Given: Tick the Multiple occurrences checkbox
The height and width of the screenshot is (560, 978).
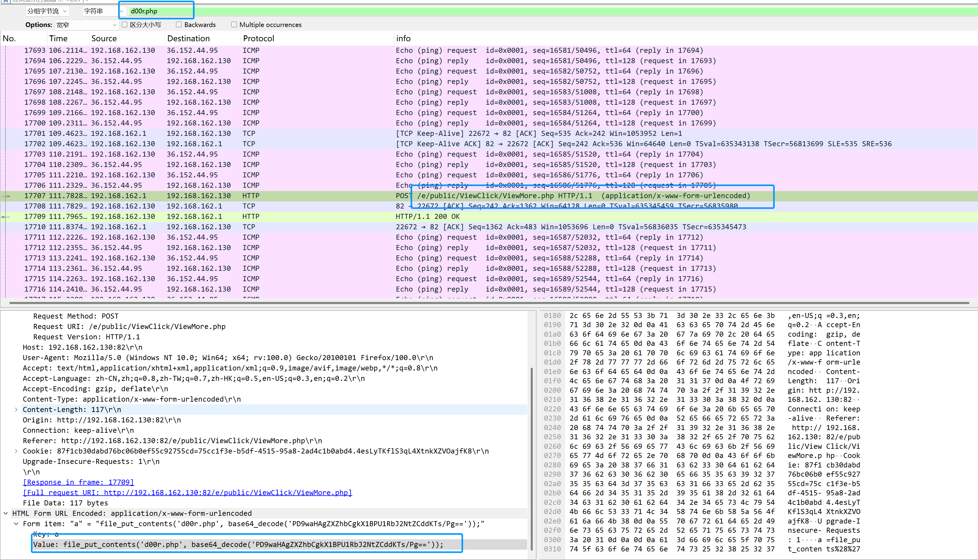Looking at the screenshot, I should [x=234, y=25].
